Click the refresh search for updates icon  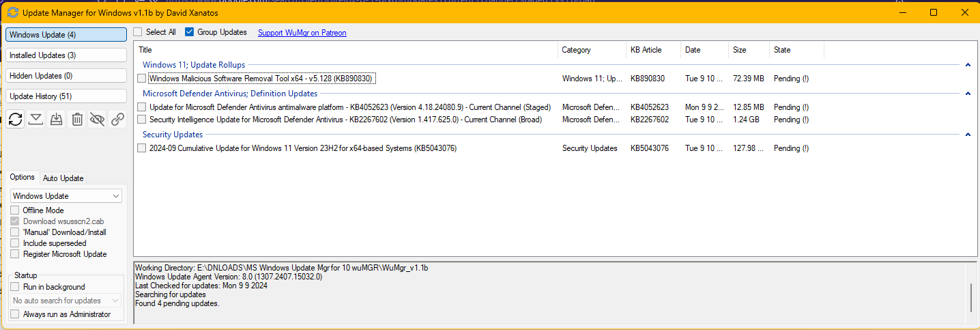(x=16, y=120)
